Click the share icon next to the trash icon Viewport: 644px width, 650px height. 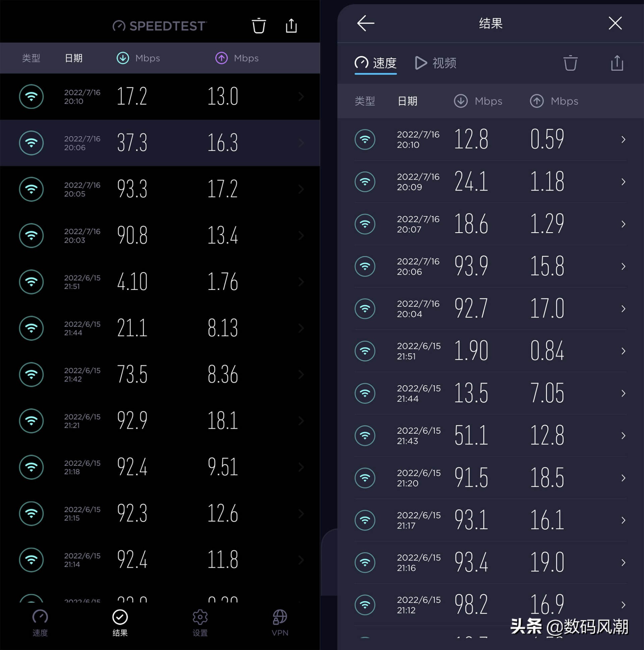(x=291, y=25)
